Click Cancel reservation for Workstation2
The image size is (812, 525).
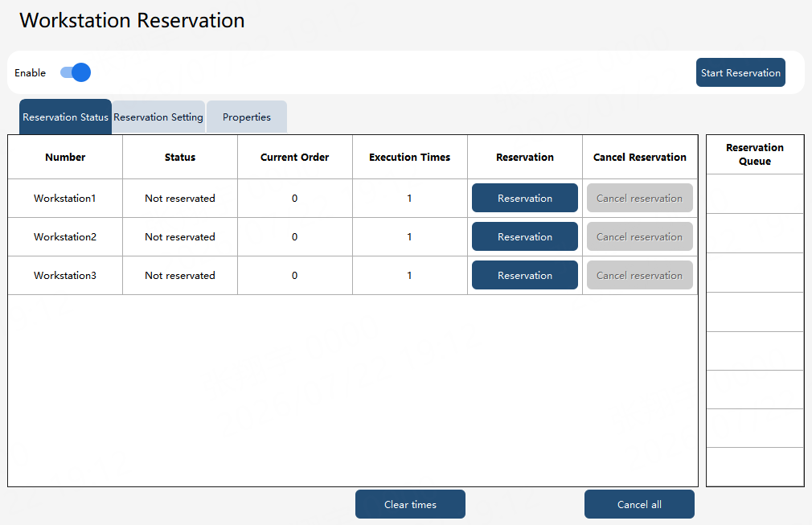tap(640, 236)
